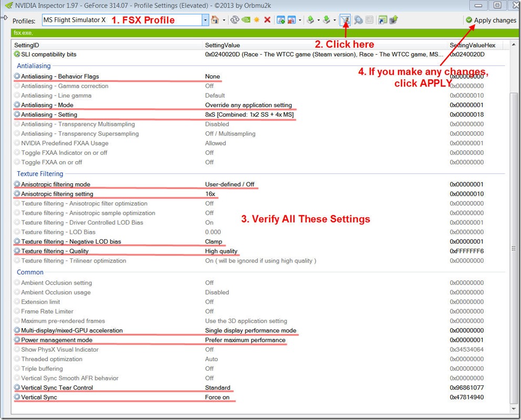Select the Frame Rate Limiter row

259,311
